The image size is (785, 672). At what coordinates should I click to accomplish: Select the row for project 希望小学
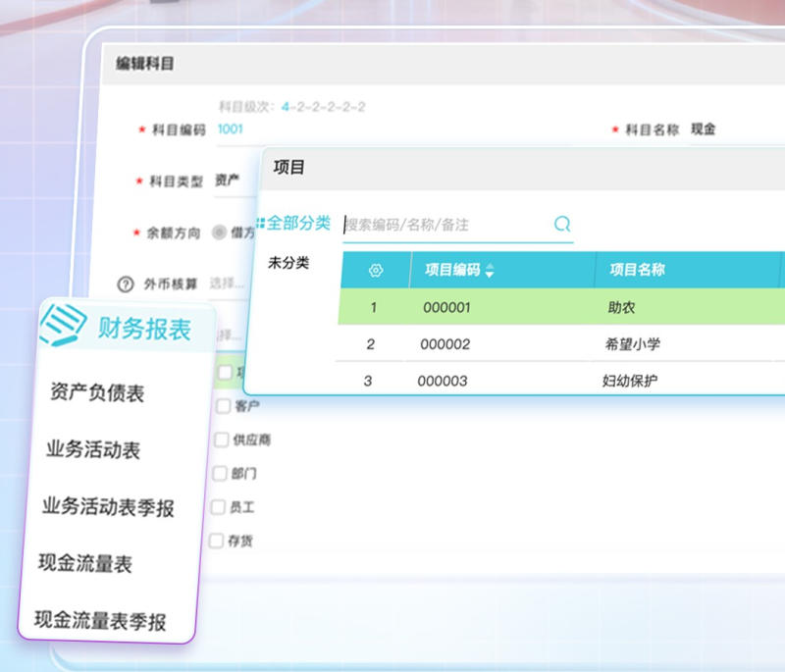(559, 344)
